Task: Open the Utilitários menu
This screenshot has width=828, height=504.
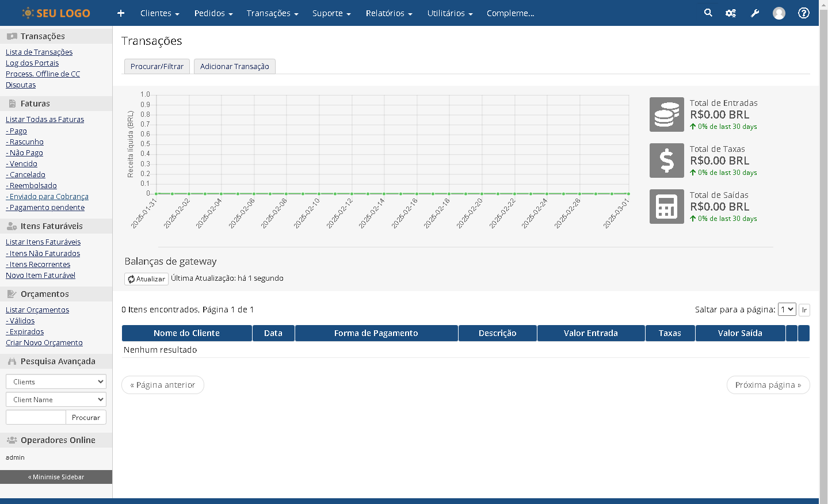Action: pyautogui.click(x=449, y=13)
